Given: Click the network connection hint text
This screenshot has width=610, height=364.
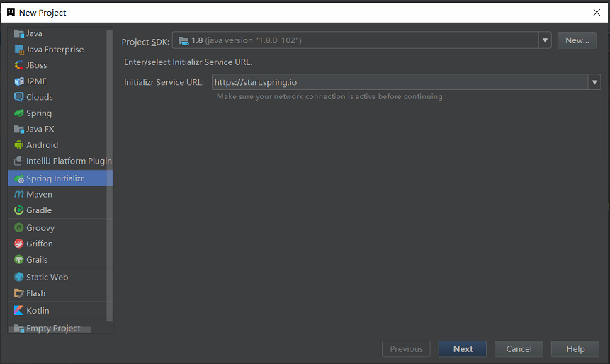Looking at the screenshot, I should coord(331,96).
